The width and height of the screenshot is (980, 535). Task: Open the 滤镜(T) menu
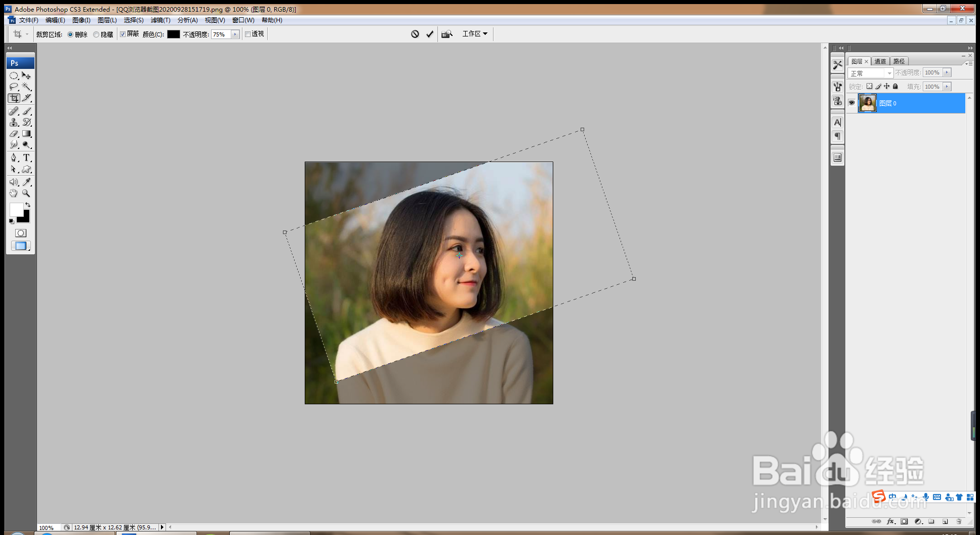pyautogui.click(x=160, y=20)
